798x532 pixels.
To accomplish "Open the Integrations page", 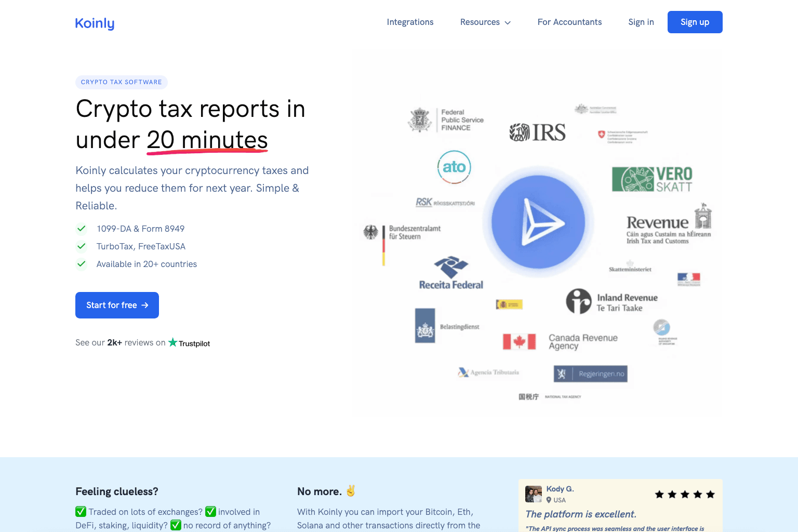I will click(x=410, y=22).
